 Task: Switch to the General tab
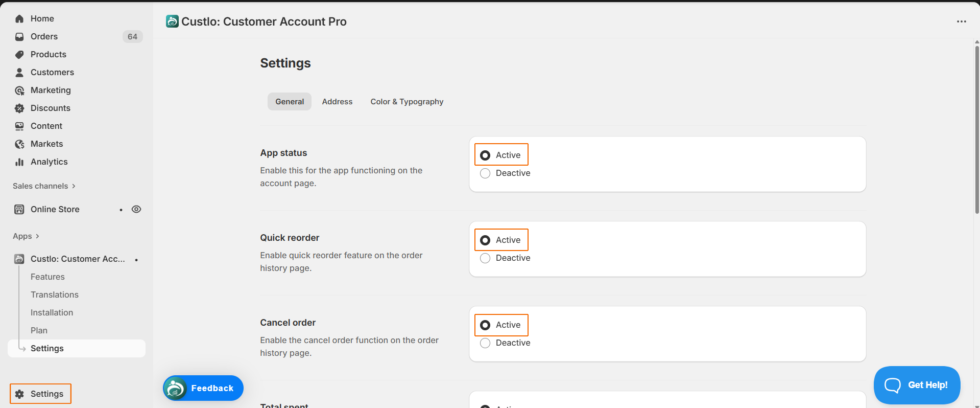[290, 102]
